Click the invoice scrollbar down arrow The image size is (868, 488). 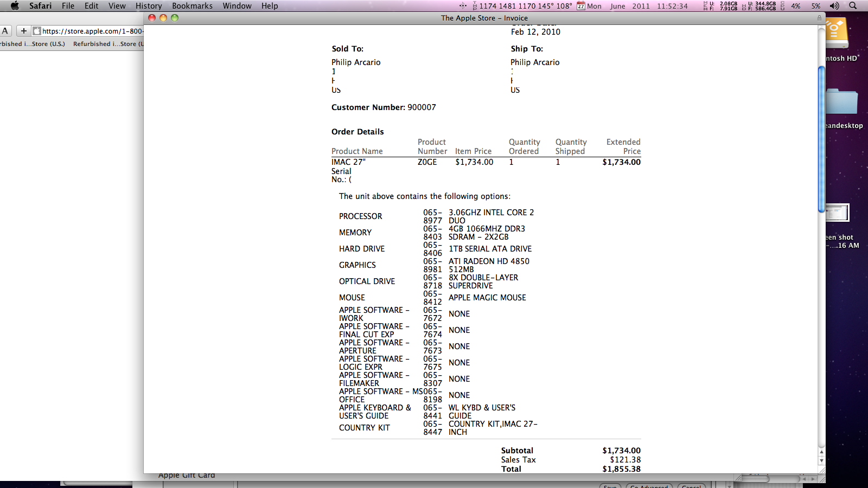pyautogui.click(x=821, y=461)
